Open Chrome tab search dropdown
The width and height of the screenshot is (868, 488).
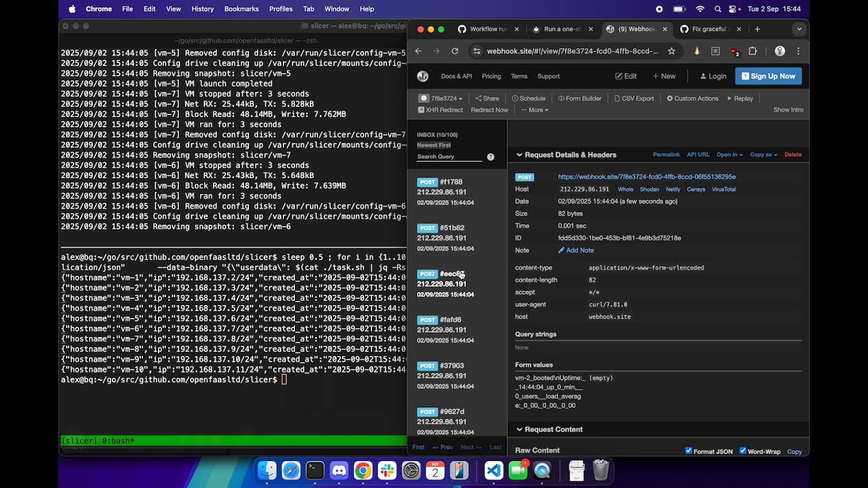(799, 29)
